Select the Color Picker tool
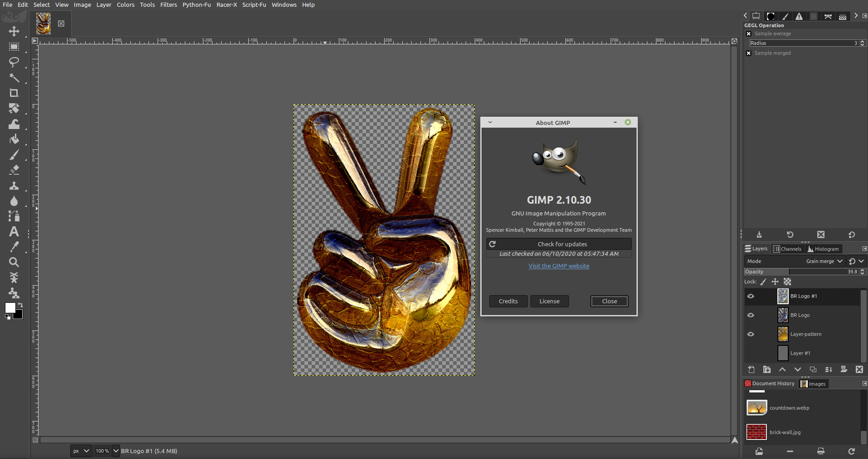The width and height of the screenshot is (868, 459). pyautogui.click(x=14, y=247)
